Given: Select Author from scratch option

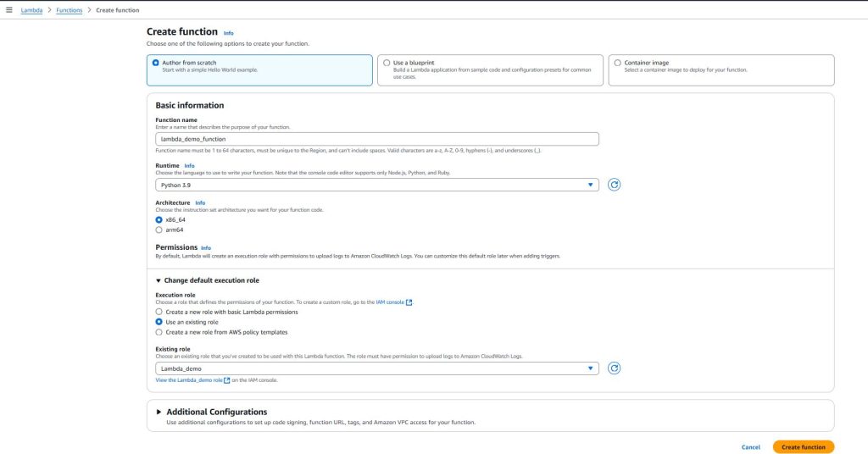Looking at the screenshot, I should [156, 63].
